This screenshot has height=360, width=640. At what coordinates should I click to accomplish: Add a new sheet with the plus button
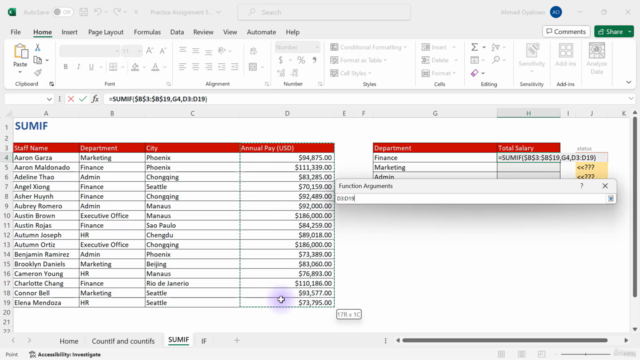(x=237, y=340)
